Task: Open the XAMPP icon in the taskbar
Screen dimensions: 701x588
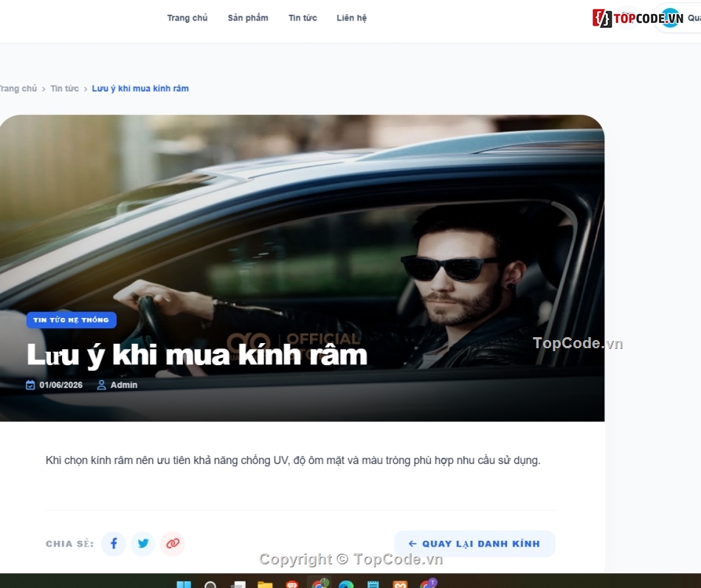Action: [x=400, y=584]
